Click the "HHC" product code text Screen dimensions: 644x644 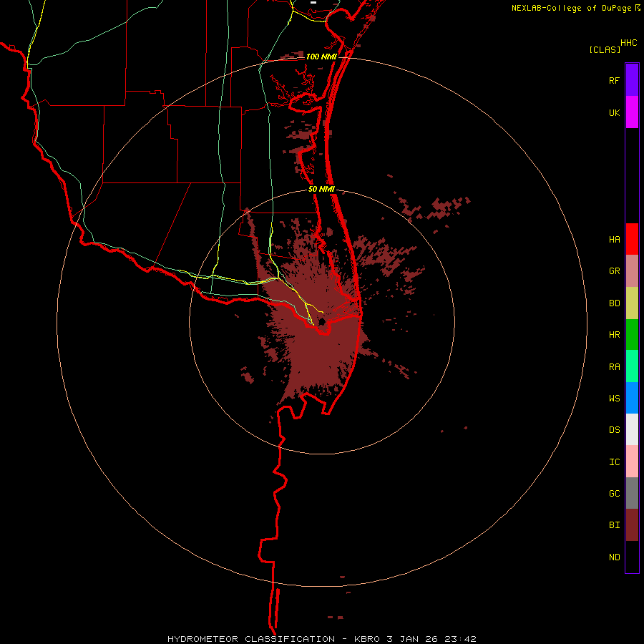629,43
